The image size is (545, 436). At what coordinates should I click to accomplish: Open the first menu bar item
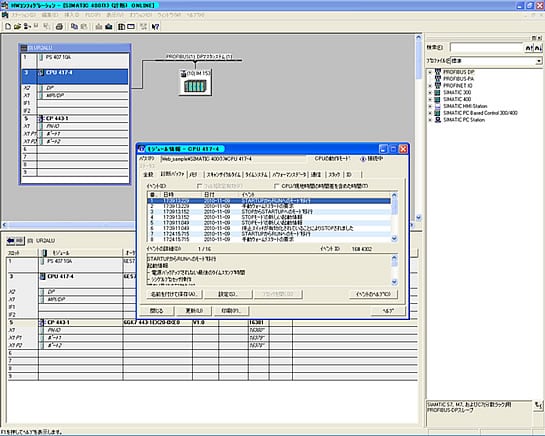tap(24, 15)
